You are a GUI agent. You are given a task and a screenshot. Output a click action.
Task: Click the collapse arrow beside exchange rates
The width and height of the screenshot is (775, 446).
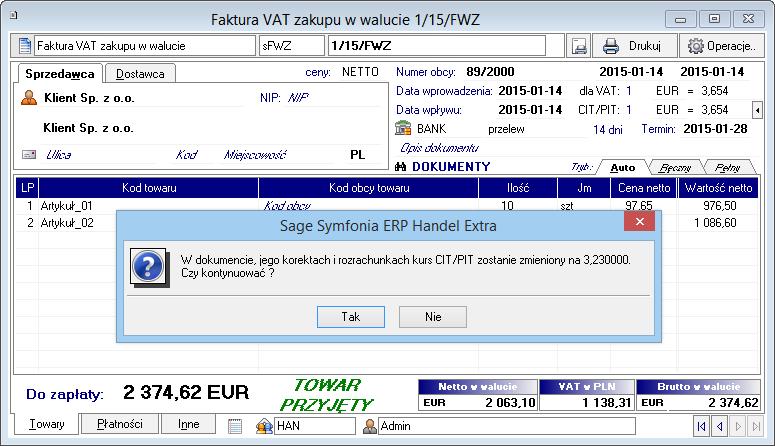click(757, 110)
